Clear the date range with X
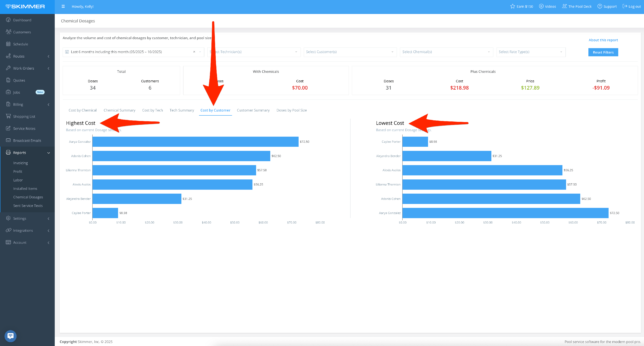This screenshot has height=346, width=644. (194, 52)
